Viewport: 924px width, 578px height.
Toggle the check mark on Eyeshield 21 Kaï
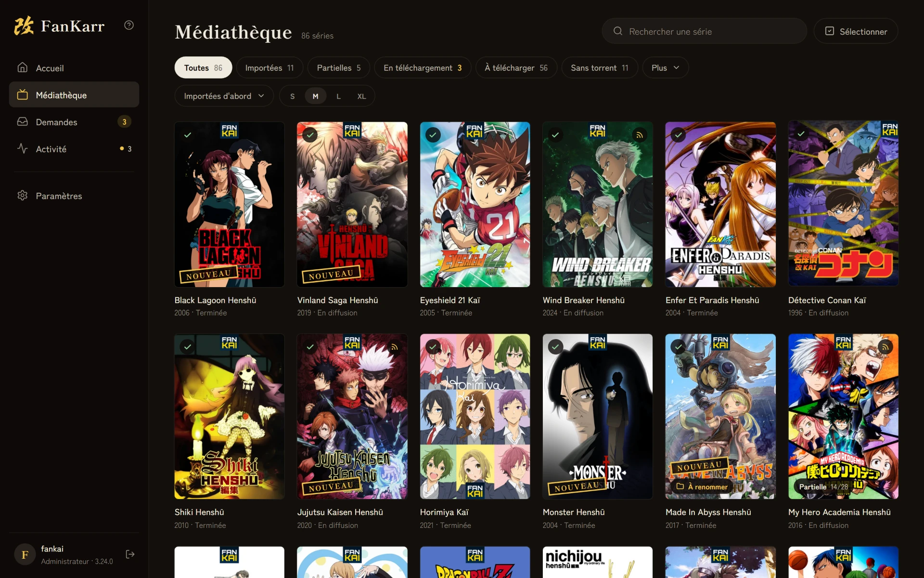pyautogui.click(x=433, y=135)
